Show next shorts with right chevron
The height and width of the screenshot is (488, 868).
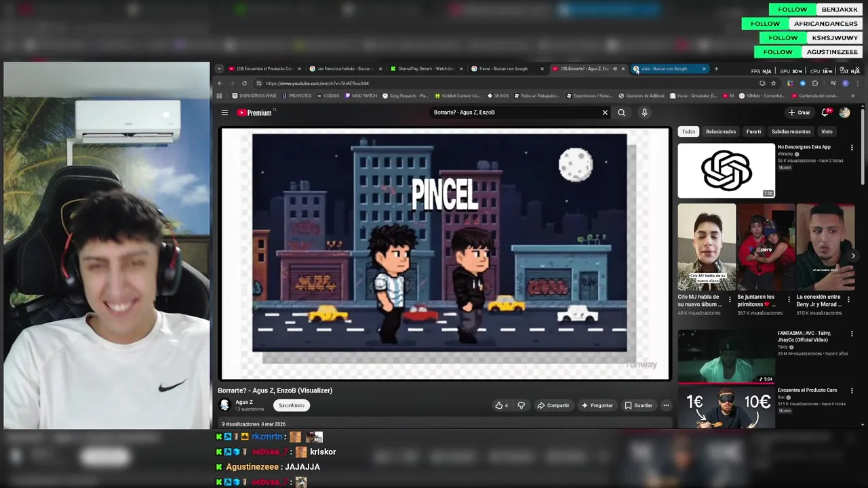[853, 256]
